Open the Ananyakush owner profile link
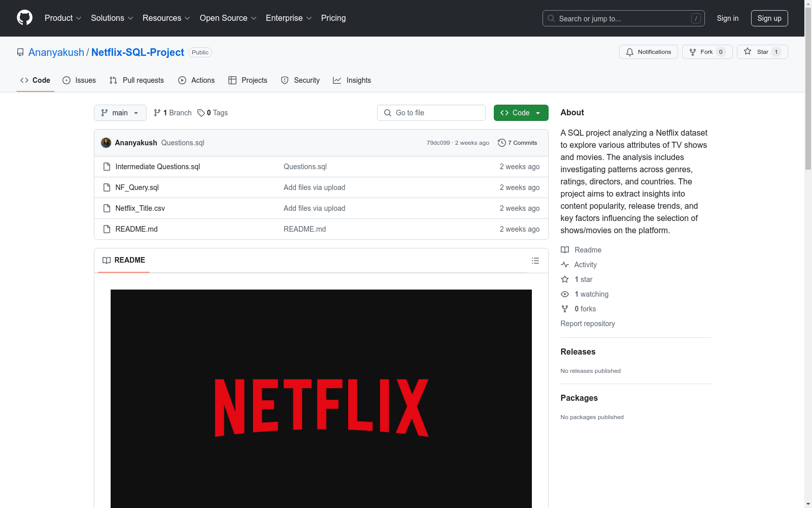Viewport: 812px width, 508px height. pyautogui.click(x=56, y=52)
